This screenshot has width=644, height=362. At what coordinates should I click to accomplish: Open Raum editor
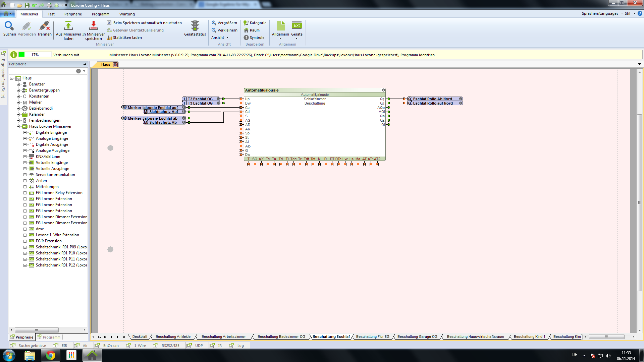coord(252,30)
